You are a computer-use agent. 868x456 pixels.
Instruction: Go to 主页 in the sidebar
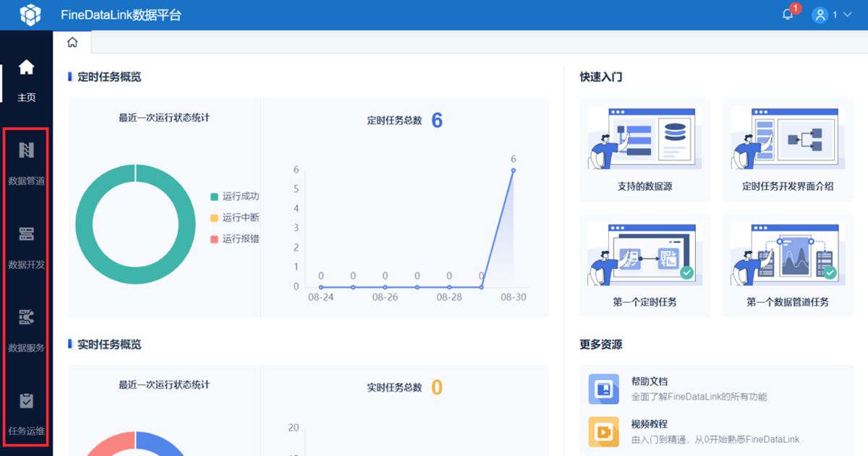point(26,81)
